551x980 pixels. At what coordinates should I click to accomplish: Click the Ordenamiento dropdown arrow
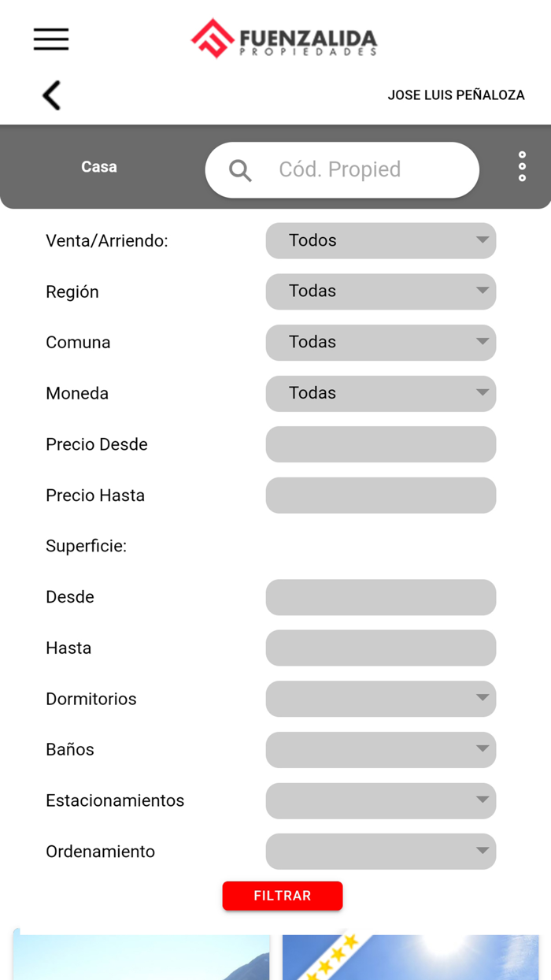(x=481, y=851)
